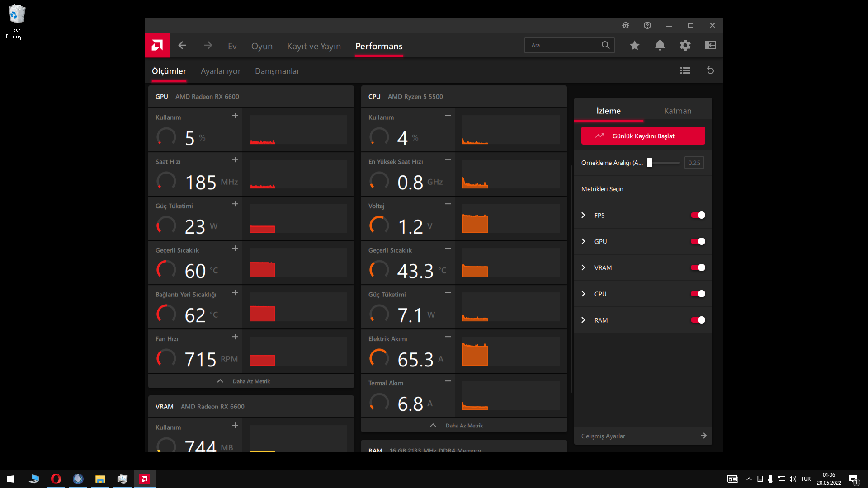Switch to the Katman tab
Image resolution: width=868 pixels, height=488 pixels.
pos(678,111)
